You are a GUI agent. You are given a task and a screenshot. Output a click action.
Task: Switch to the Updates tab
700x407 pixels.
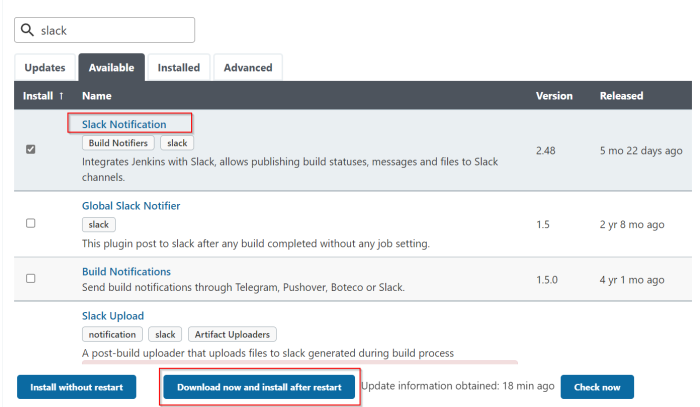45,68
